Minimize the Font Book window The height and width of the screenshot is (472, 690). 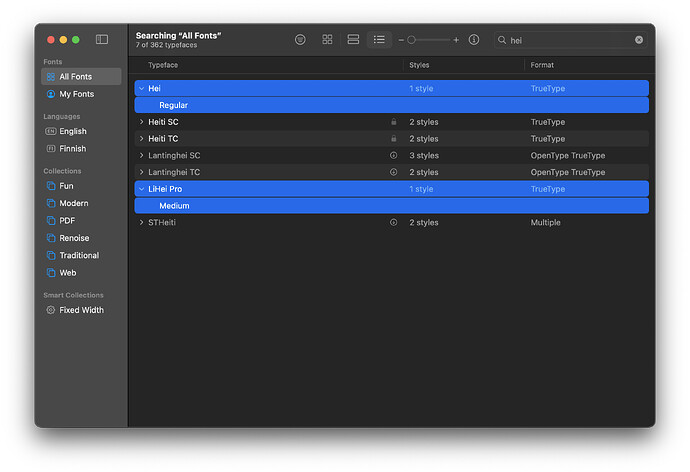coord(63,40)
